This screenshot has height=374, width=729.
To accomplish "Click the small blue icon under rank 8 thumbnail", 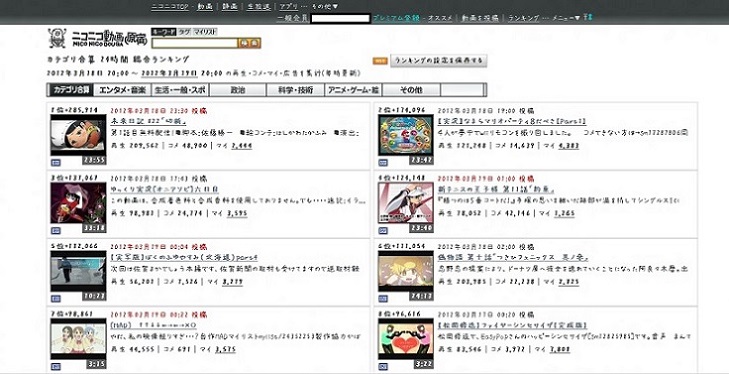I will coord(383,367).
